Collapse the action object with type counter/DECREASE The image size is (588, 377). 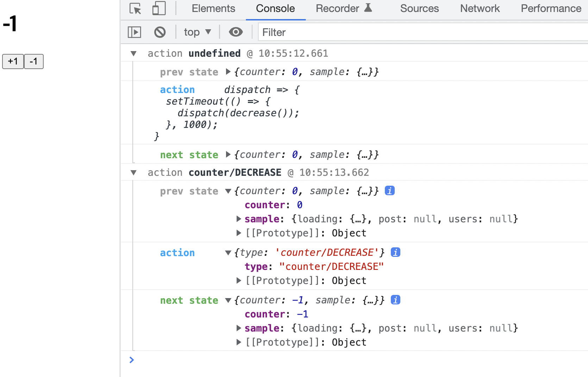click(228, 253)
